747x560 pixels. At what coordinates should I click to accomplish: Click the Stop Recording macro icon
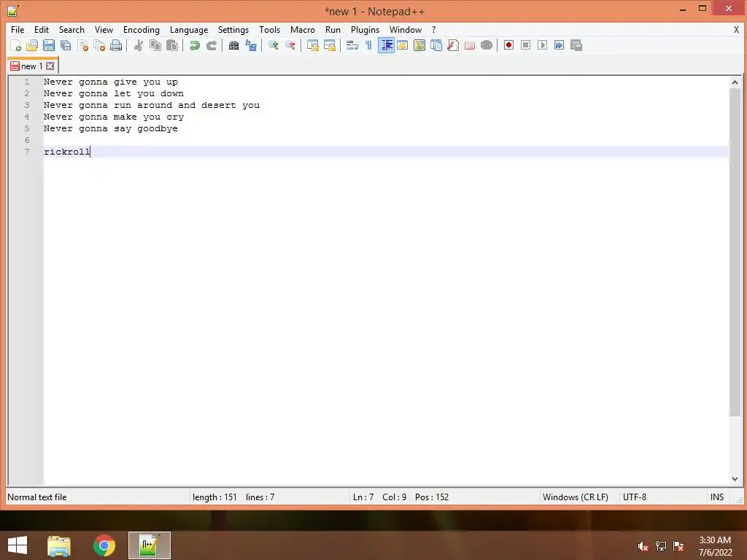(525, 45)
